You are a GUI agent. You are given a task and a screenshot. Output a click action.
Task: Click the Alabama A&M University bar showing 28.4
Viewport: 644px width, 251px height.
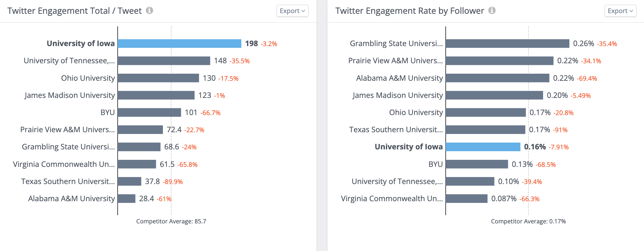127,199
